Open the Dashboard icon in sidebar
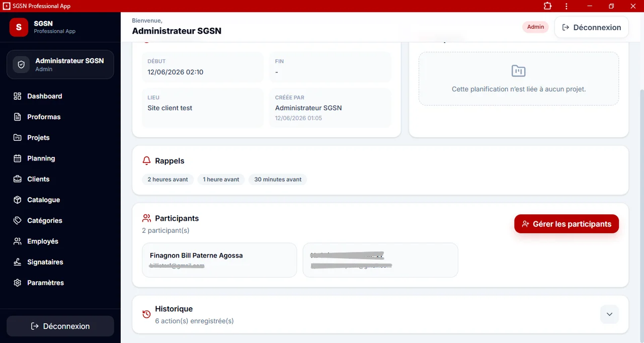Viewport: 644px width, 343px height. click(18, 96)
